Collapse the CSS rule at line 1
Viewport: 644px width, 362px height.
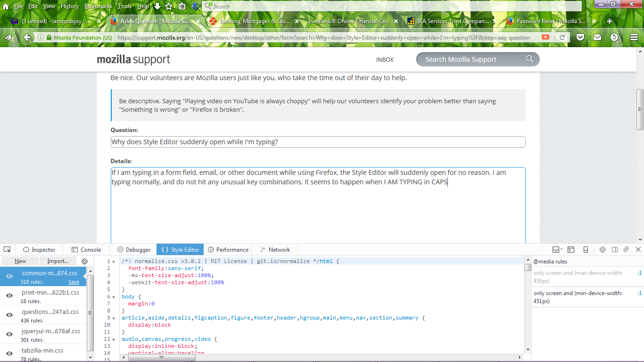114,262
